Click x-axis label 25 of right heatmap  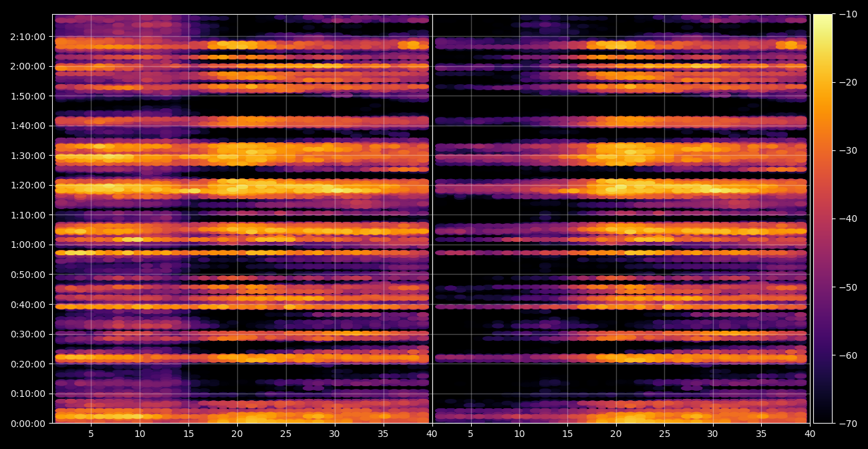(x=664, y=434)
